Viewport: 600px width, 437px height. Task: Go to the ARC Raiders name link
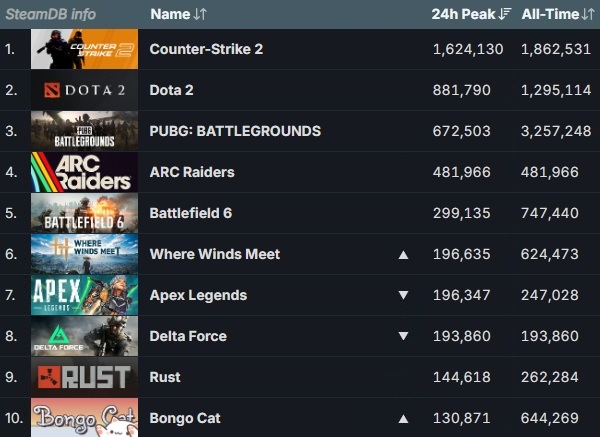(192, 172)
